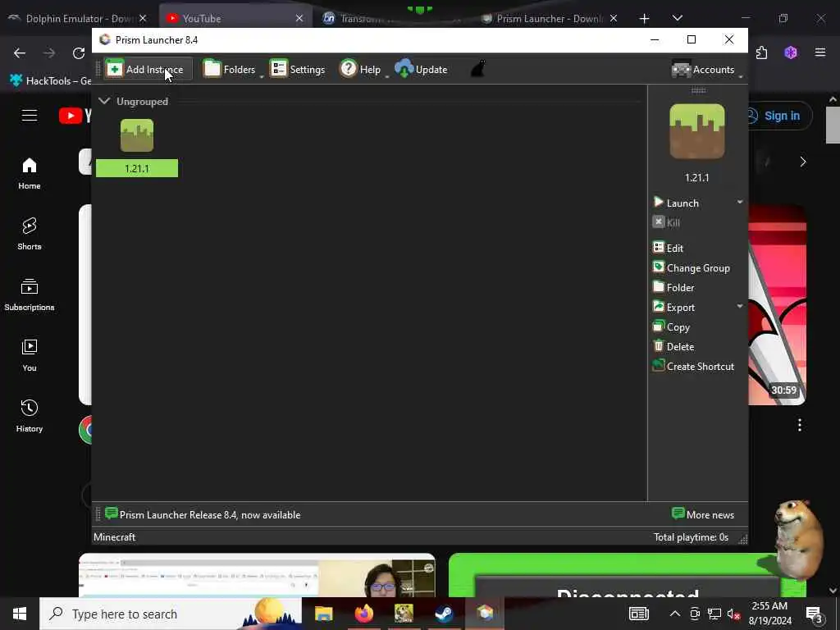Open YouTube Shorts in the sidebar
This screenshot has height=630, width=840.
tap(30, 234)
